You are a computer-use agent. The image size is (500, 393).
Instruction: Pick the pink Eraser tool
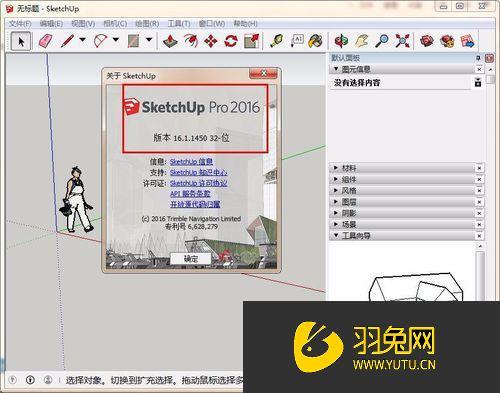coord(46,41)
